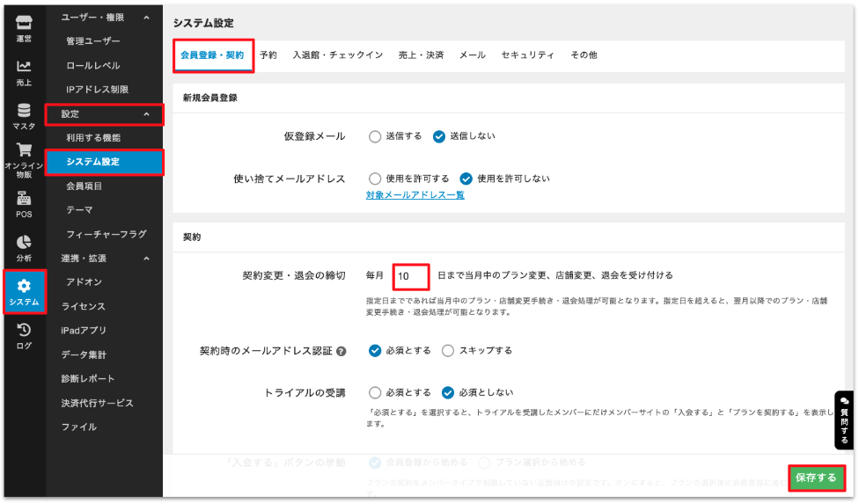Select 送信する for 仮登録メール
This screenshot has width=859, height=504.
coord(375,136)
